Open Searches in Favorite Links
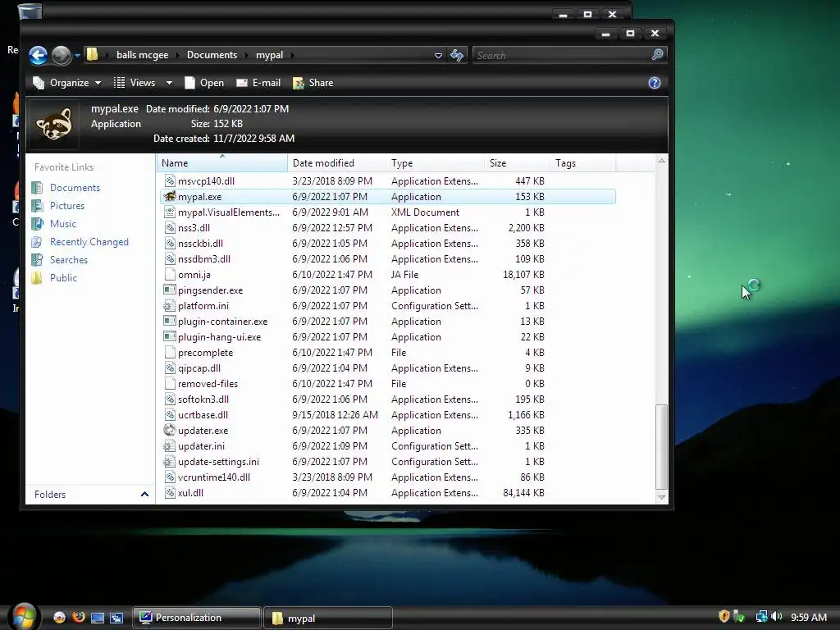This screenshot has width=840, height=630. (69, 260)
